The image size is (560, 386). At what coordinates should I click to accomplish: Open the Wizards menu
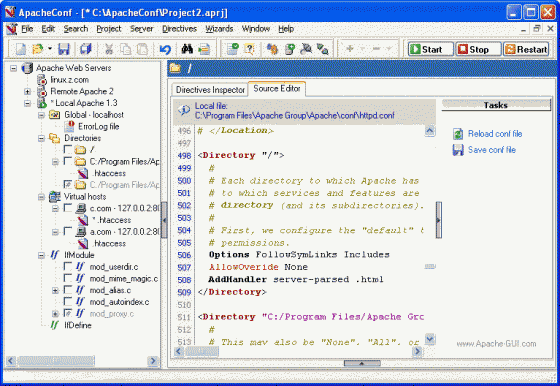pyautogui.click(x=219, y=29)
